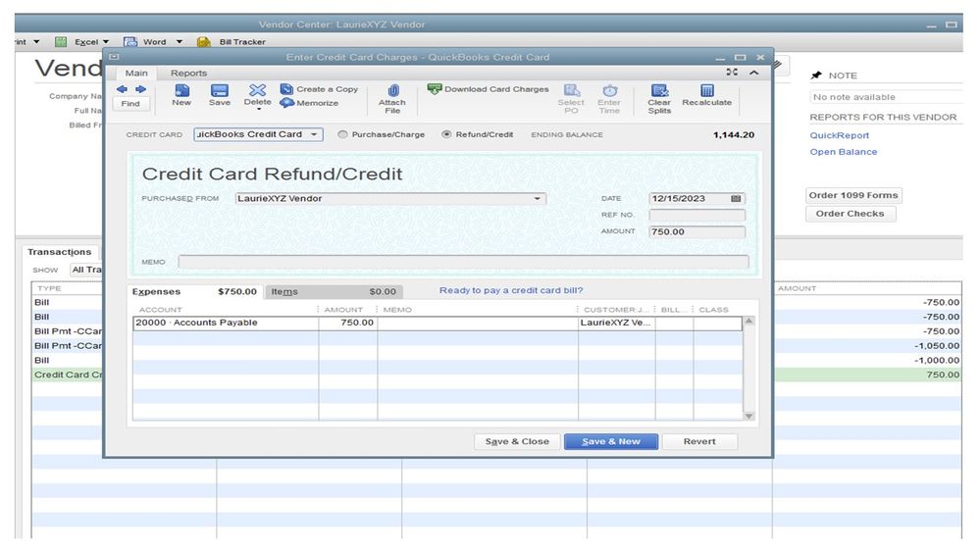The image size is (980, 551).
Task: Go to next transaction with right arrow
Action: tap(140, 89)
